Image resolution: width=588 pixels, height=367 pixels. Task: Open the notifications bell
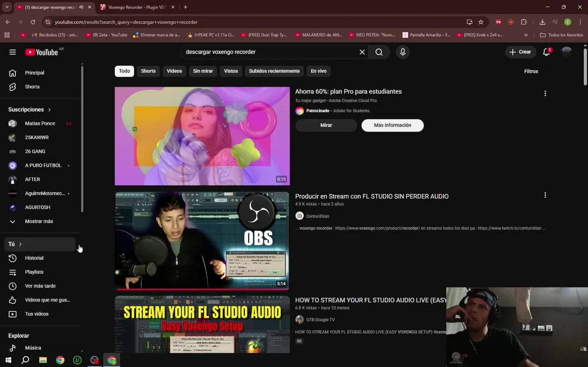546,52
